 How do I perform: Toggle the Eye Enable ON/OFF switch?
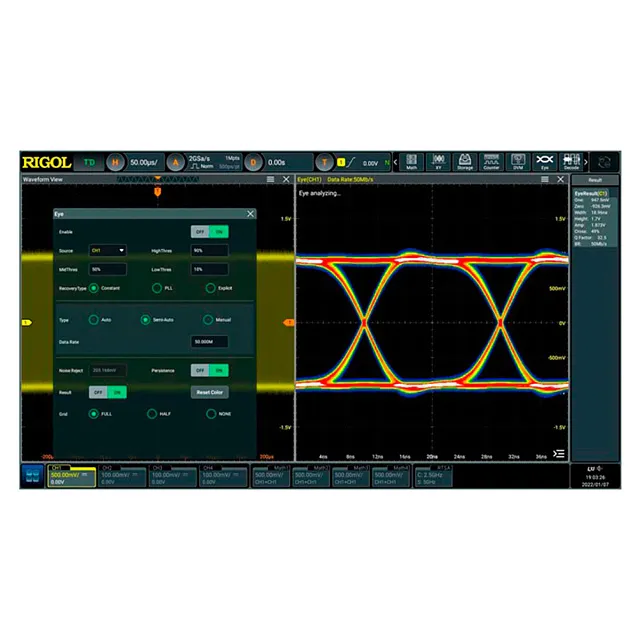(211, 231)
